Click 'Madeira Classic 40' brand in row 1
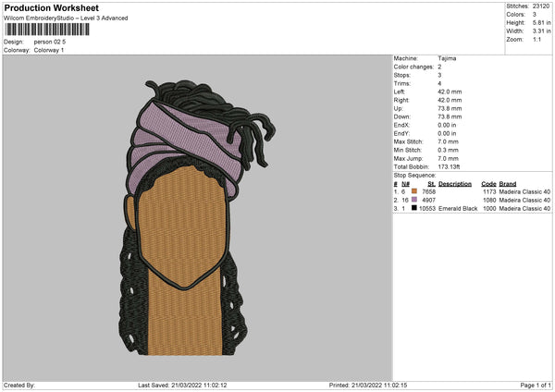This screenshot has width=555, height=392. click(524, 191)
